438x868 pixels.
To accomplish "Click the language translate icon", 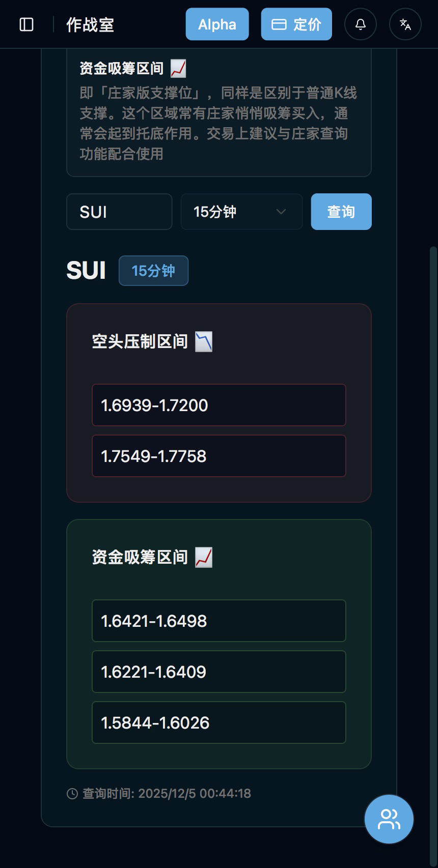I will coord(405,24).
